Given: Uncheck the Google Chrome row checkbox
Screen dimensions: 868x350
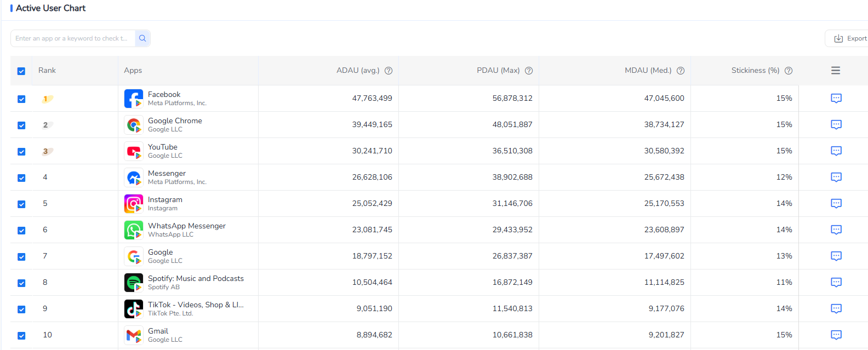Looking at the screenshot, I should pos(21,125).
